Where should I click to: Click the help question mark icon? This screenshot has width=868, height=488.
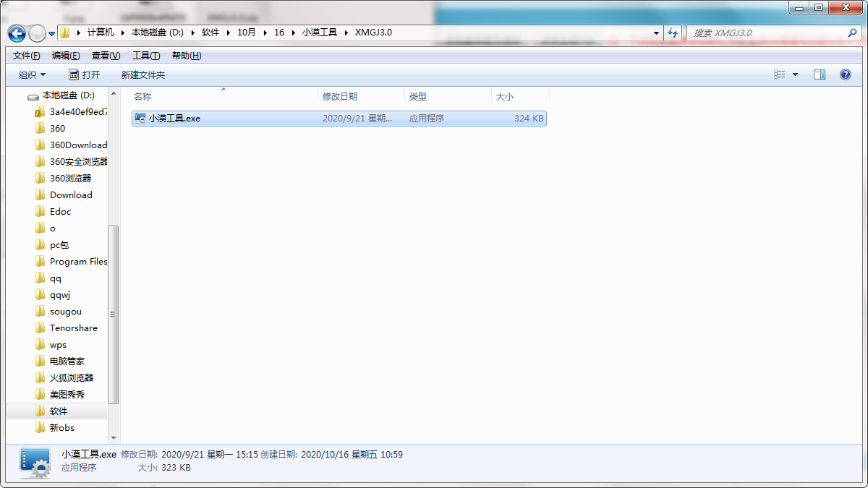pos(845,75)
